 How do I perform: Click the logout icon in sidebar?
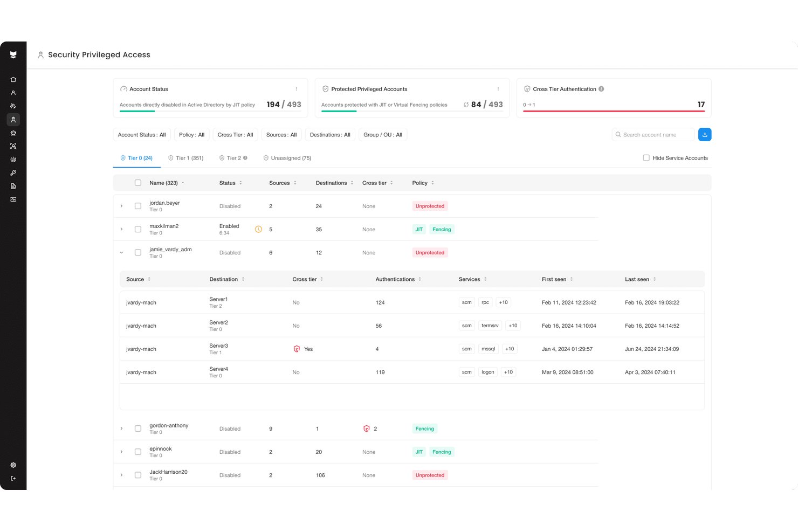coord(13,478)
